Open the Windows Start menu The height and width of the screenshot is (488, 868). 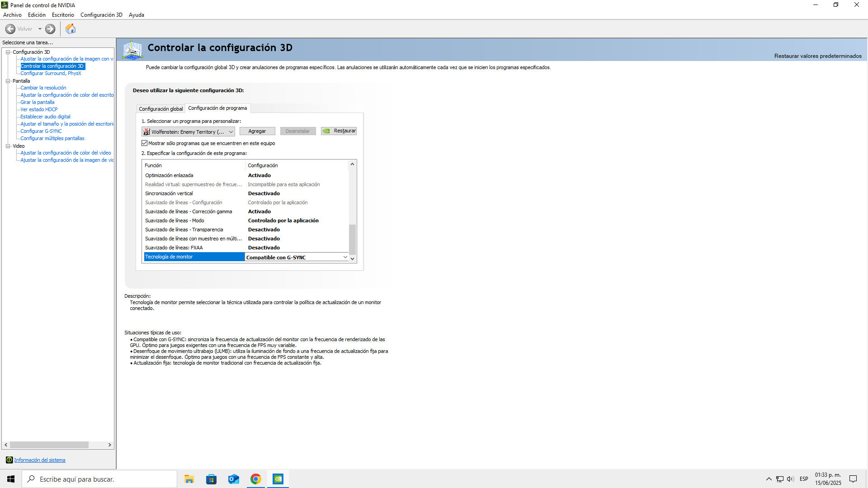tap(11, 479)
